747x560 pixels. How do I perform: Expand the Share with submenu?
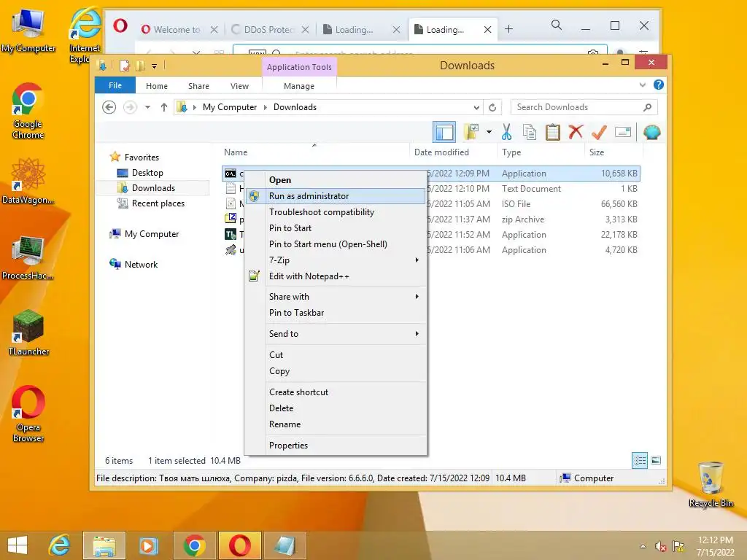(336, 297)
